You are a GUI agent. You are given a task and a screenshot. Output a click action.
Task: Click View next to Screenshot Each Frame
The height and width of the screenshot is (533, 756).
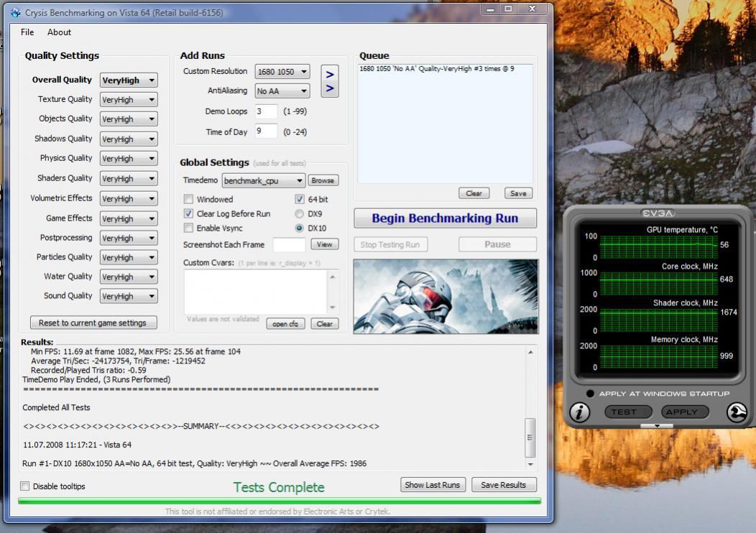325,244
